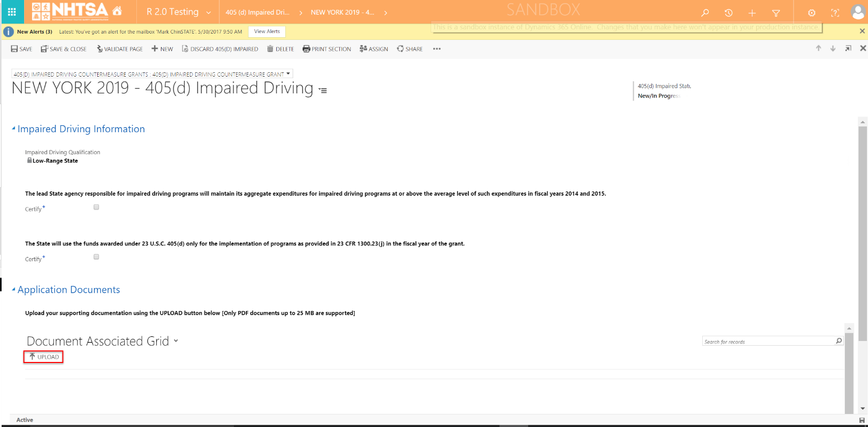Open advanced find funnel icon
This screenshot has width=868, height=427.
(776, 13)
